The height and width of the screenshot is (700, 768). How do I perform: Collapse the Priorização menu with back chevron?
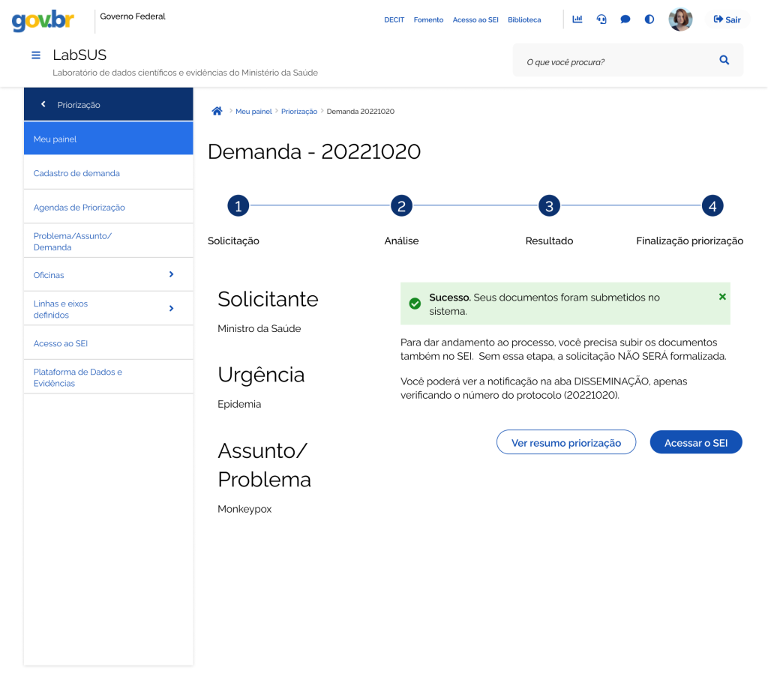click(x=43, y=105)
